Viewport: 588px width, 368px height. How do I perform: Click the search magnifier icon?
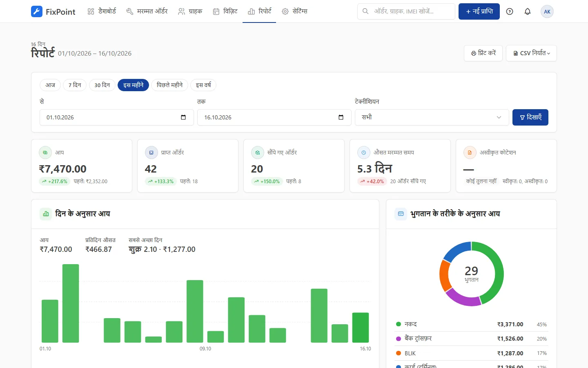(365, 11)
